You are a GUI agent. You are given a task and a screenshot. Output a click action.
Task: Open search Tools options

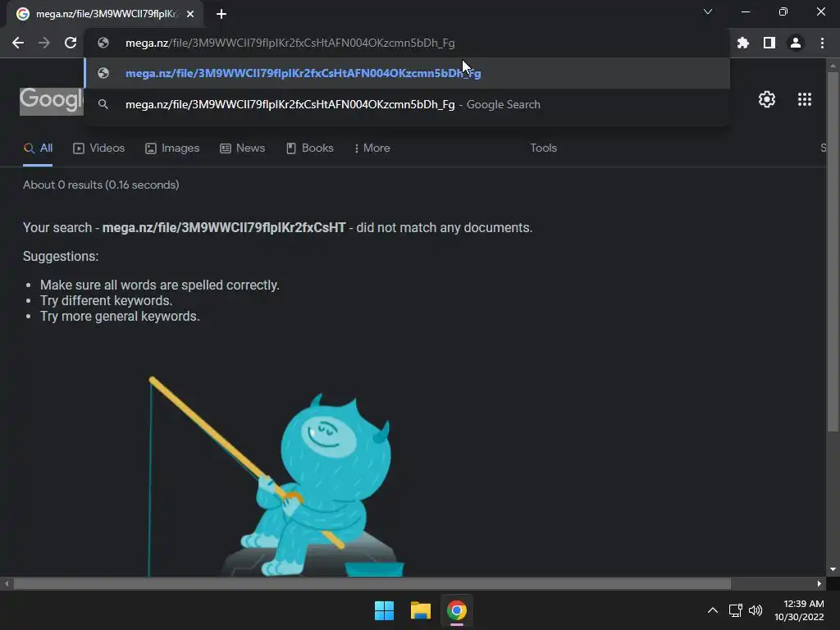(543, 148)
